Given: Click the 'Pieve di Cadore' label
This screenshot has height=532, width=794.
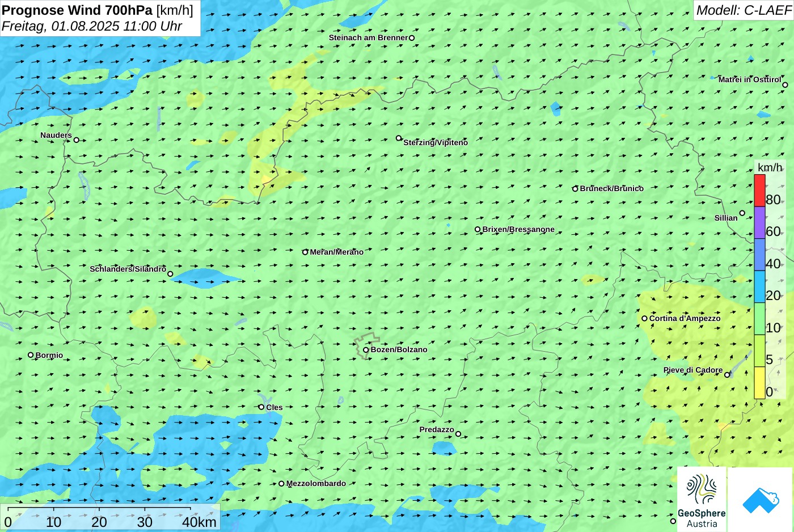Looking at the screenshot, I should click(x=693, y=370).
